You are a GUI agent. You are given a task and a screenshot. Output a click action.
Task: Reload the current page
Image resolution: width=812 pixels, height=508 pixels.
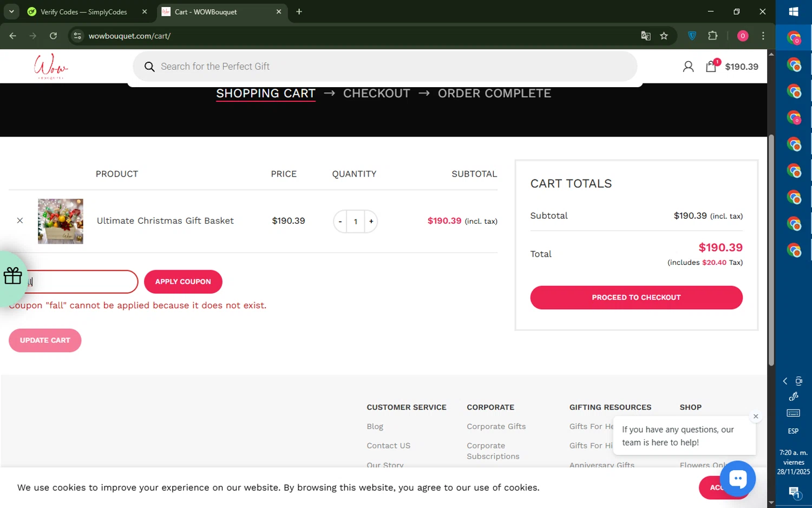pyautogui.click(x=53, y=36)
